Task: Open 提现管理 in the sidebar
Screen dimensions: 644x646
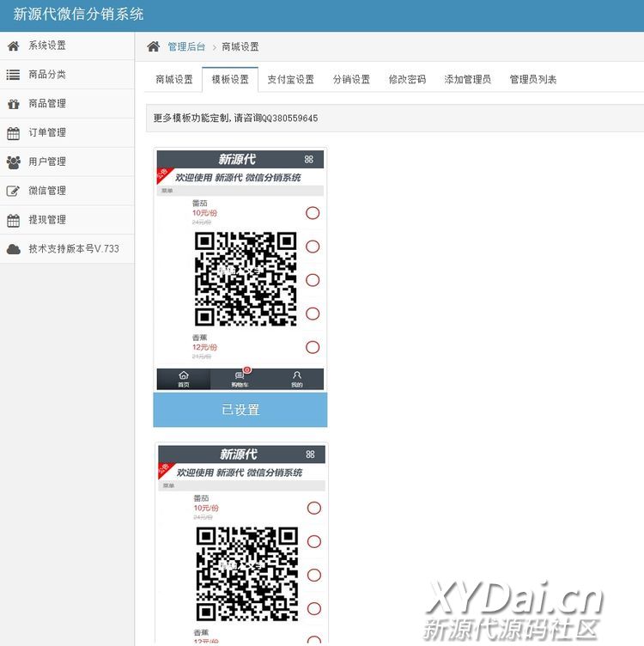Action: [x=67, y=220]
